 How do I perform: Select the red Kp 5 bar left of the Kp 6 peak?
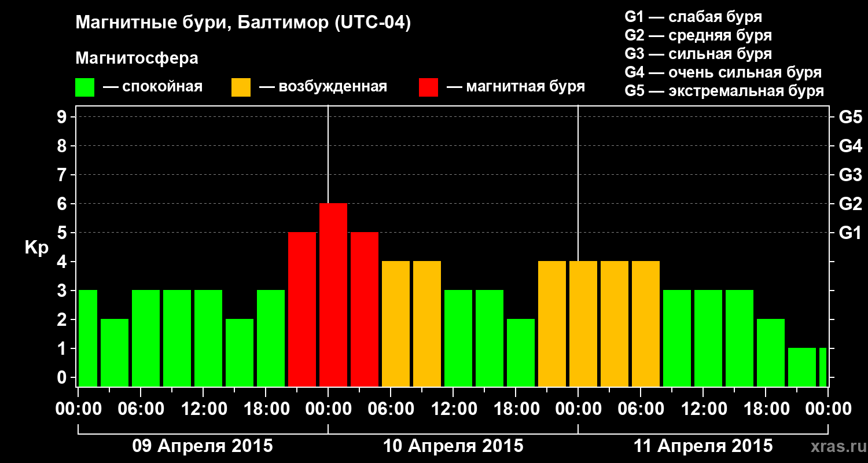click(302, 310)
